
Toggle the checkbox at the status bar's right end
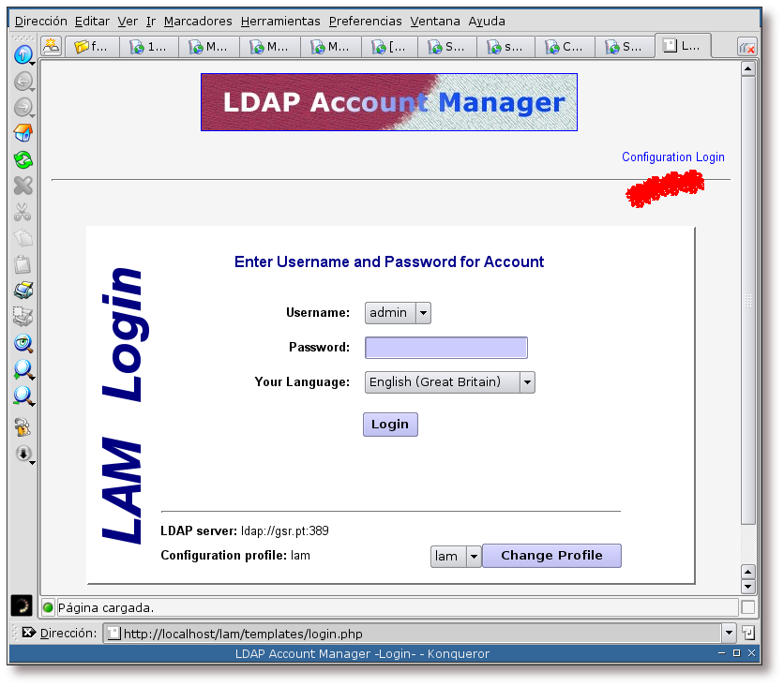pyautogui.click(x=747, y=607)
